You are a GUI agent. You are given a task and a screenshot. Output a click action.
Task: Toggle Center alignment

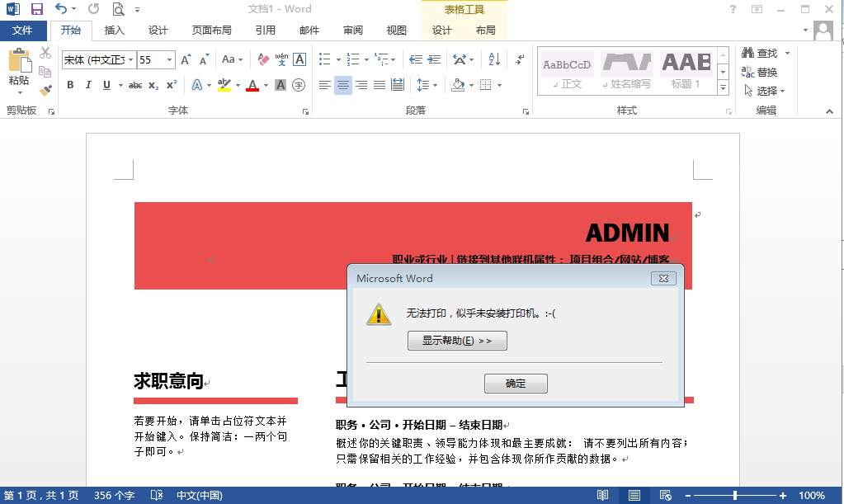coord(343,85)
